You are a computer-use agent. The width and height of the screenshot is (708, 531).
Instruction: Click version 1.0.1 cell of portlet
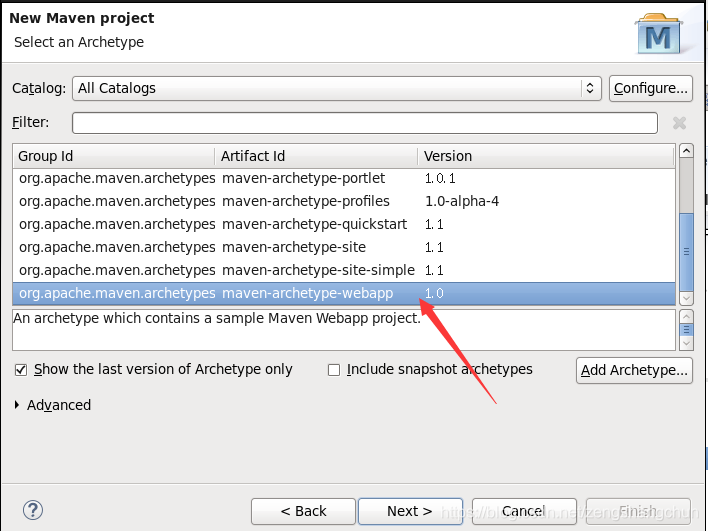[x=440, y=178]
